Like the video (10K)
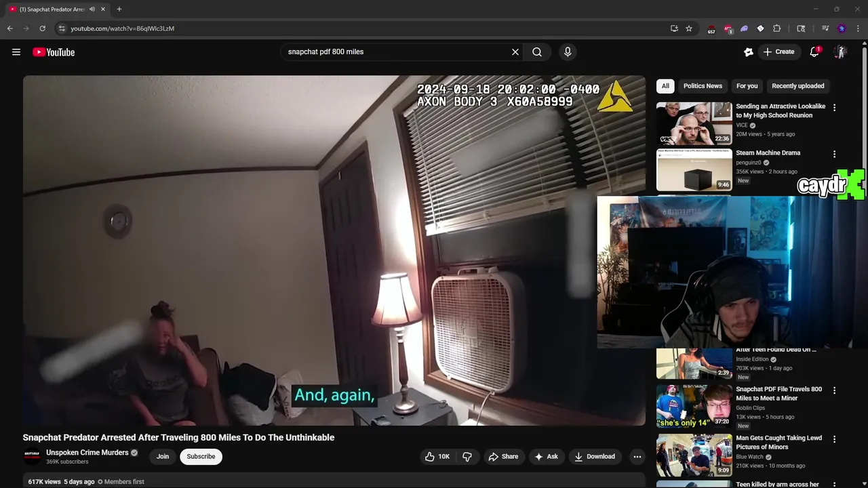The height and width of the screenshot is (488, 868). [437, 457]
